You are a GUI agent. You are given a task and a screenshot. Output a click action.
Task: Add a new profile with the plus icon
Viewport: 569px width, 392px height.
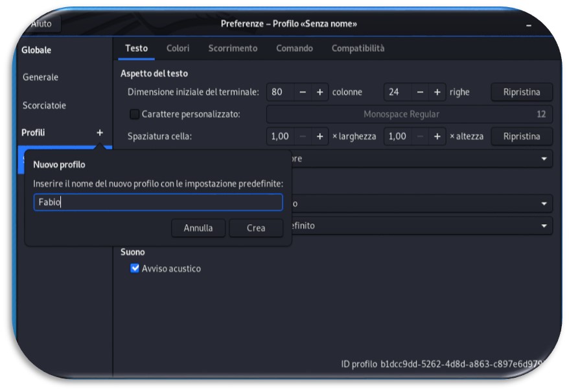100,133
